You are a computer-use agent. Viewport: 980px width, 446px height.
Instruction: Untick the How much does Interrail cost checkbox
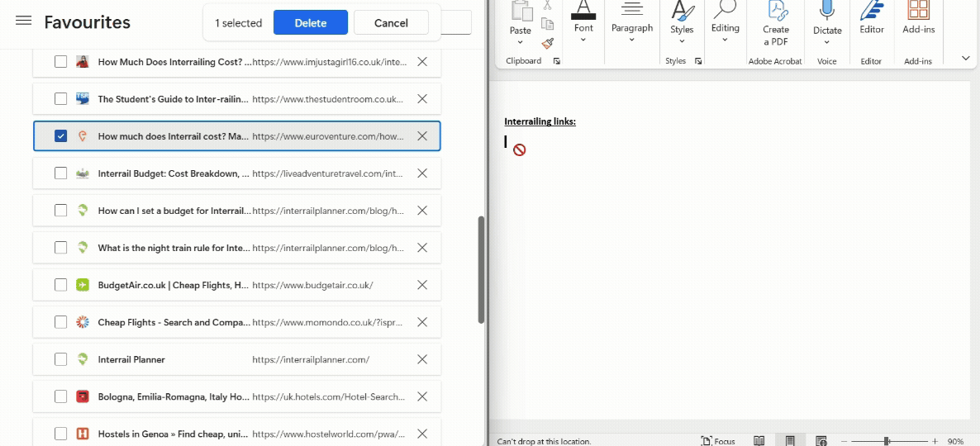point(60,135)
